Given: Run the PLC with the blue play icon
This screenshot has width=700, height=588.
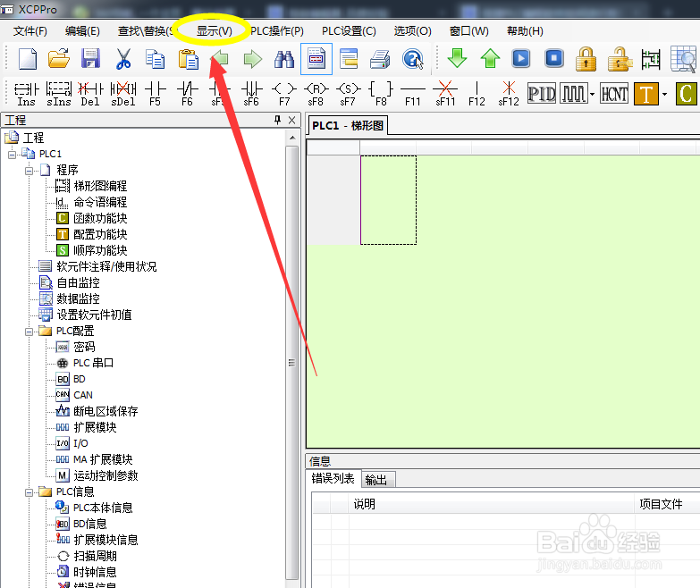Looking at the screenshot, I should [521, 58].
